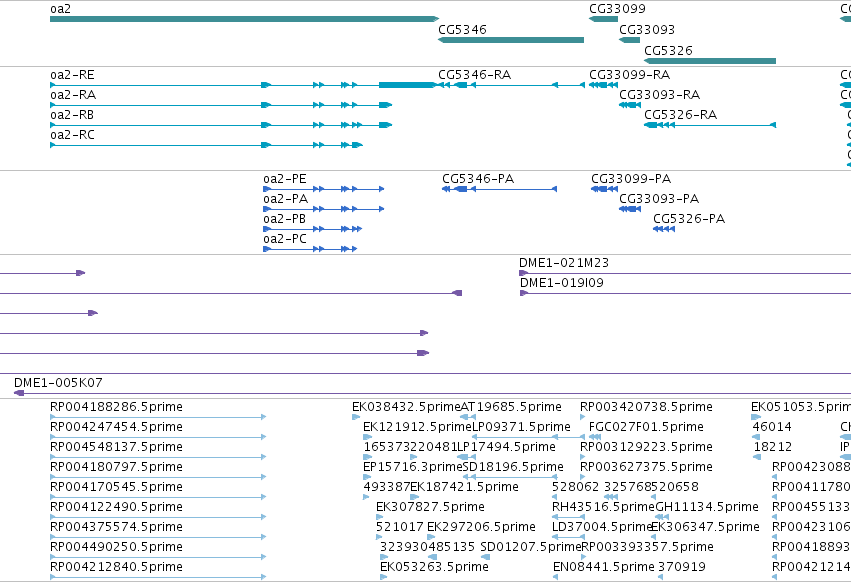Select the 370919 EST feature
851x582 pixels.
pos(661,577)
